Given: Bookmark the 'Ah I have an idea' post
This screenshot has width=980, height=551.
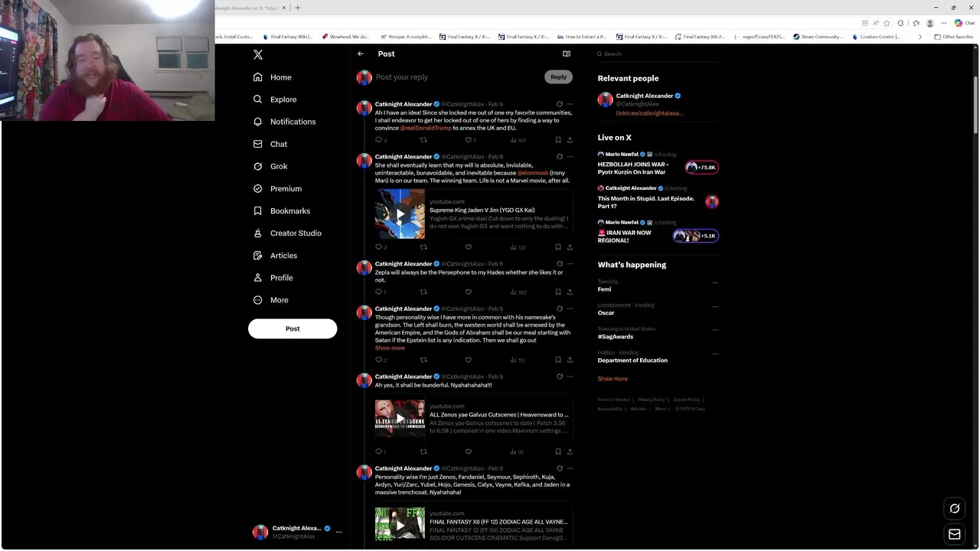Looking at the screenshot, I should click(558, 140).
